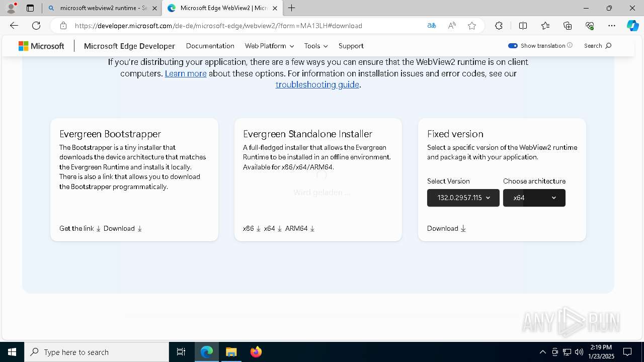Go to Microsoft Edge Developer home
This screenshot has height=362, width=644.
click(129, 46)
